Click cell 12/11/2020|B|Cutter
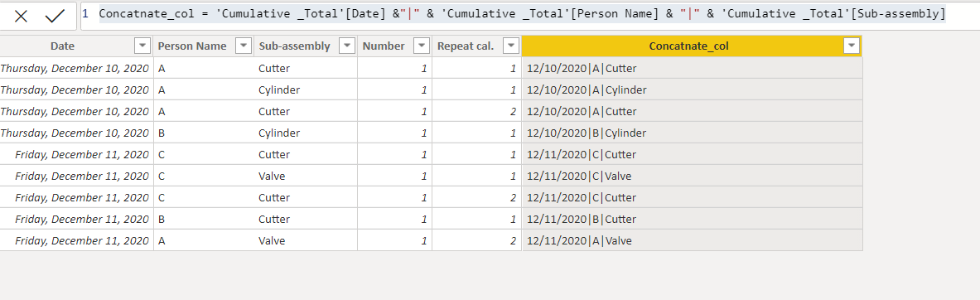 click(x=692, y=220)
